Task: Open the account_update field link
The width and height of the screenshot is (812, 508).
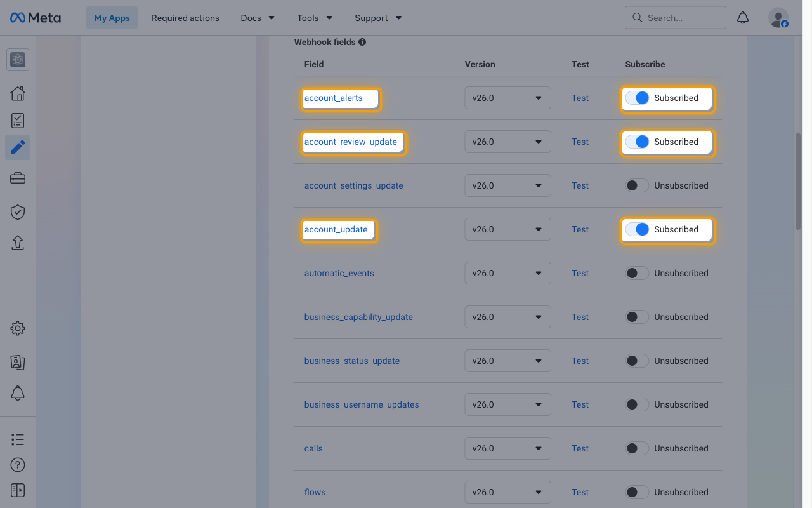Action: [336, 229]
